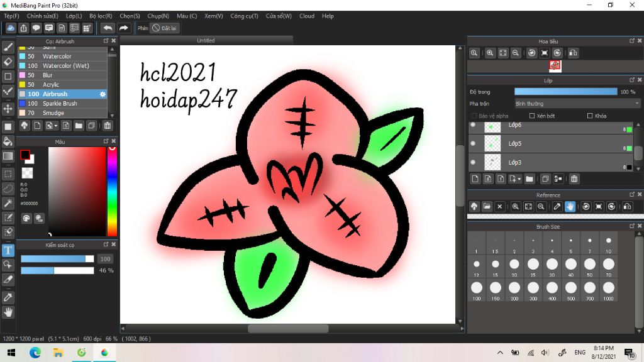The height and width of the screenshot is (362, 644).
Task: Select the Magic Wand tool
Action: (8, 203)
